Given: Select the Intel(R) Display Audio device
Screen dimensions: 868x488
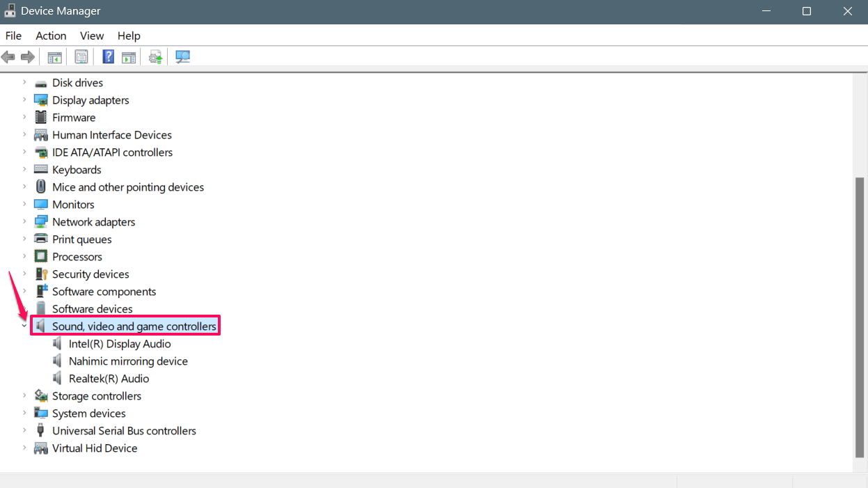Looking at the screenshot, I should click(120, 344).
